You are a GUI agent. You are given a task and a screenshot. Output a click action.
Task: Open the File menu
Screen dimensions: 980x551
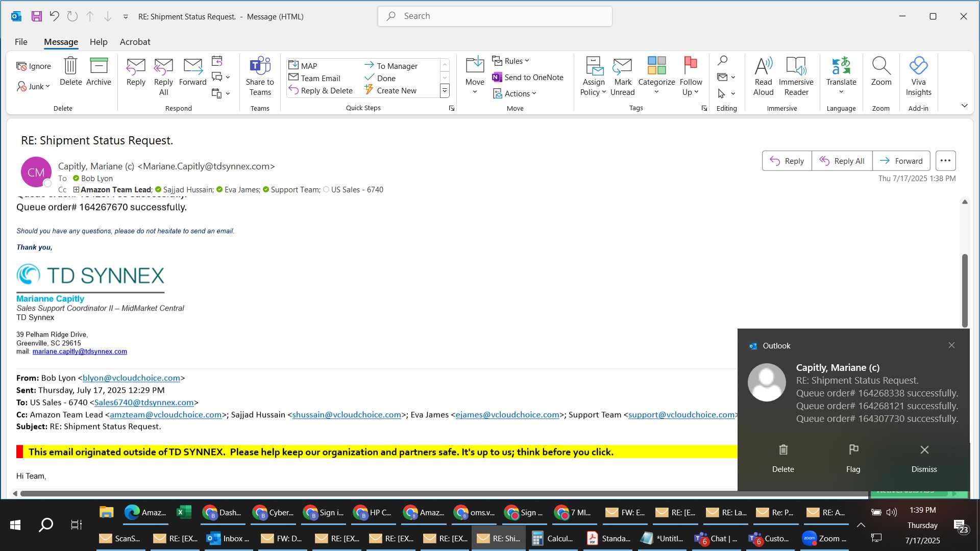pyautogui.click(x=21, y=42)
